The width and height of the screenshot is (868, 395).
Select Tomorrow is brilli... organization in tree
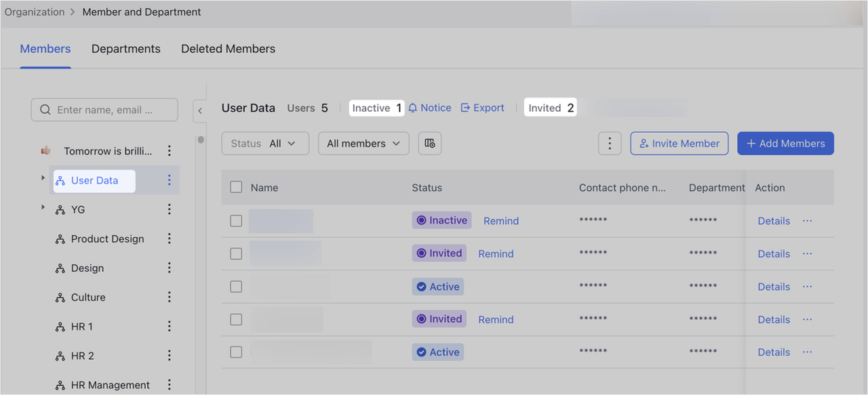pyautogui.click(x=108, y=151)
